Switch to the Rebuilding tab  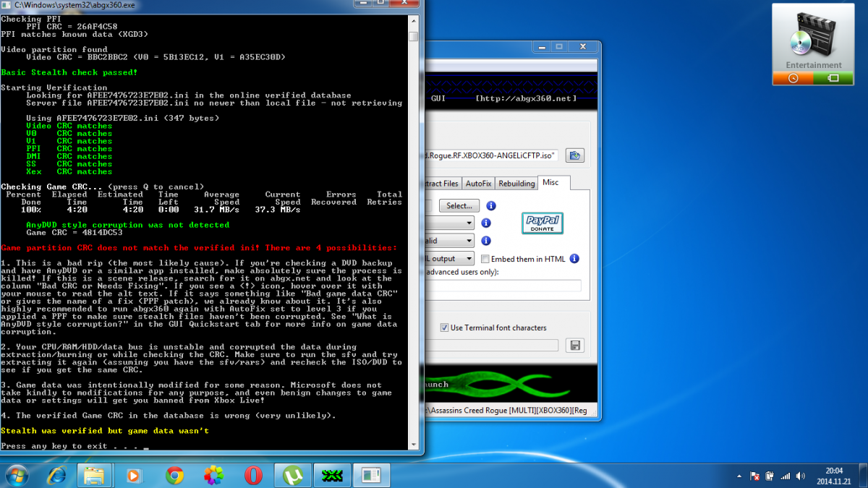pos(516,184)
